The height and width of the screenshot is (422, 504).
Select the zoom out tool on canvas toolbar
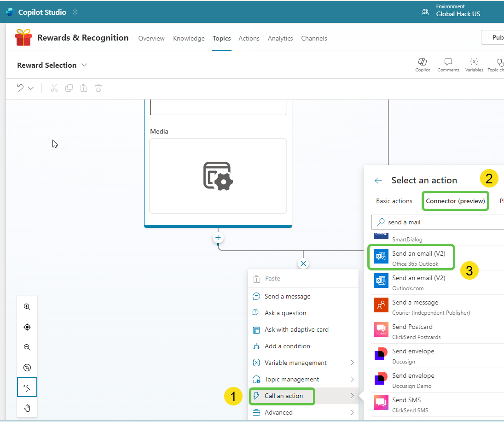(x=27, y=347)
